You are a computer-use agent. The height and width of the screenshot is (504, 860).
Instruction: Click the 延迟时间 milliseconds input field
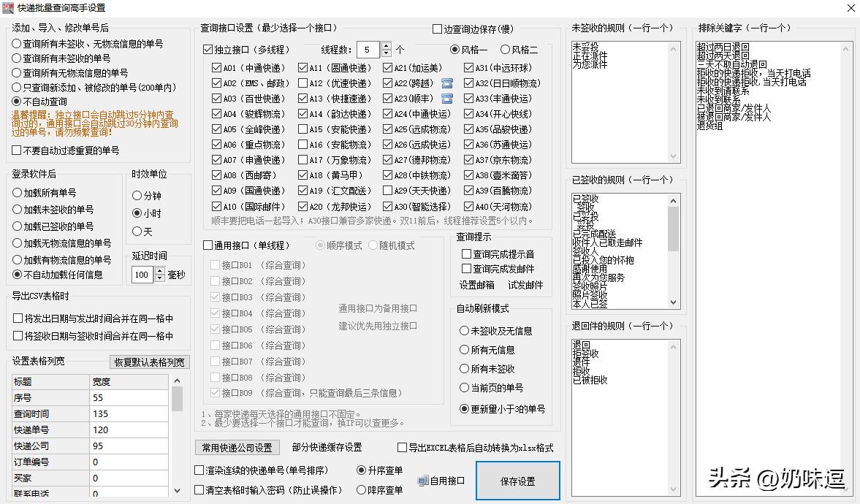pos(143,275)
